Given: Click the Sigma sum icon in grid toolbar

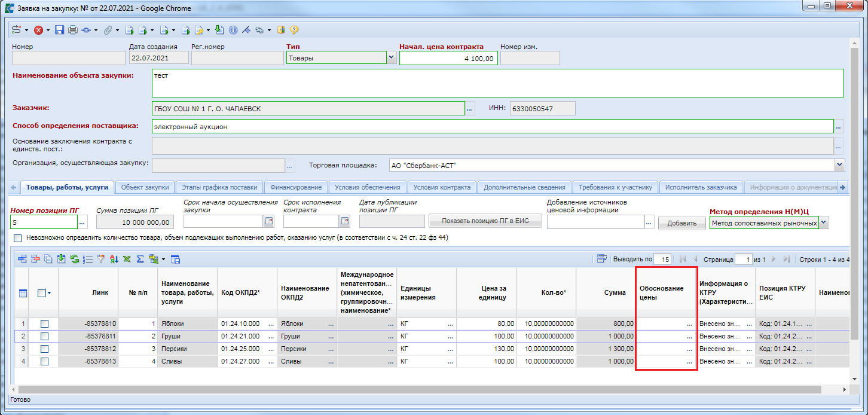Looking at the screenshot, I should tap(140, 259).
